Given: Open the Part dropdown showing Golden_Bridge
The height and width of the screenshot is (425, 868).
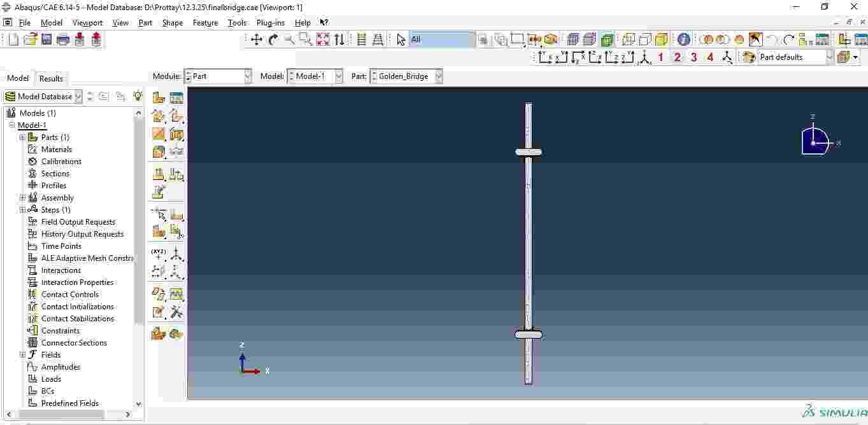Looking at the screenshot, I should [x=406, y=76].
